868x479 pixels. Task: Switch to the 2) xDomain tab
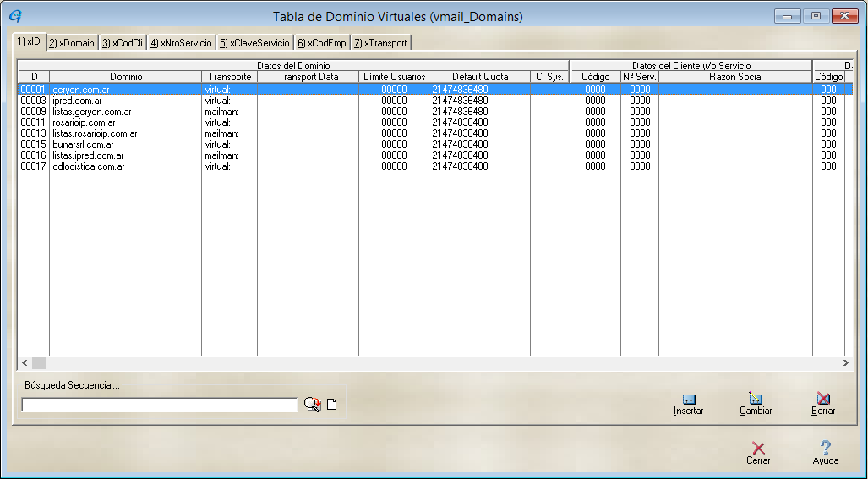pos(72,43)
